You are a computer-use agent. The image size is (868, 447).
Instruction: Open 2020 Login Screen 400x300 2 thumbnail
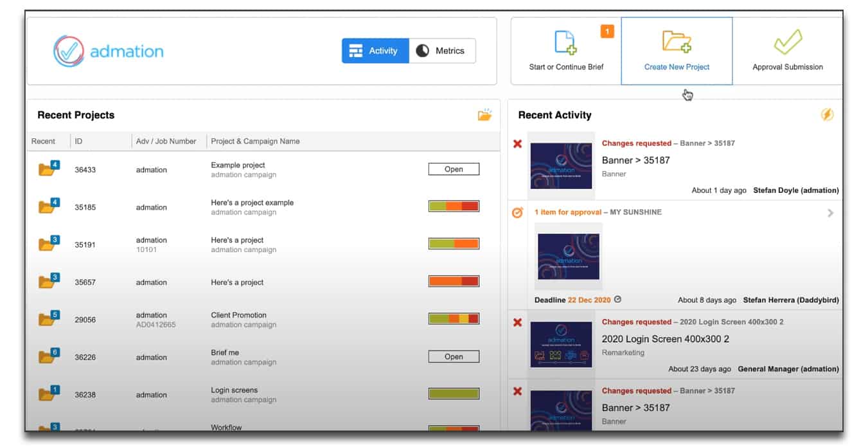pos(561,344)
